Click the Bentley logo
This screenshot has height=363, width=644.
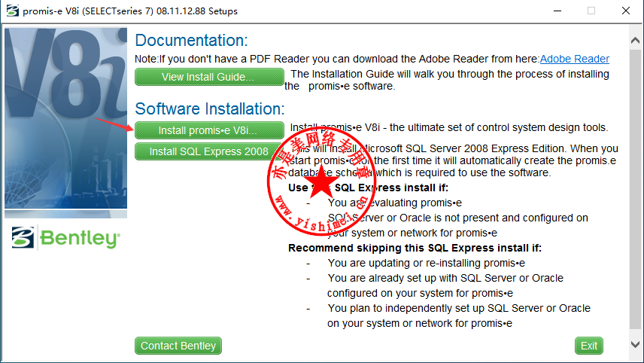point(65,238)
